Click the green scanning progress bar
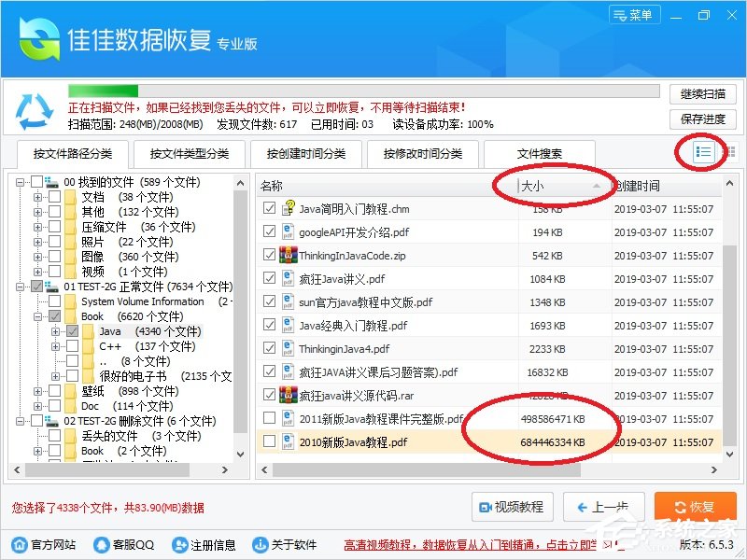The image size is (747, 560). point(103,91)
